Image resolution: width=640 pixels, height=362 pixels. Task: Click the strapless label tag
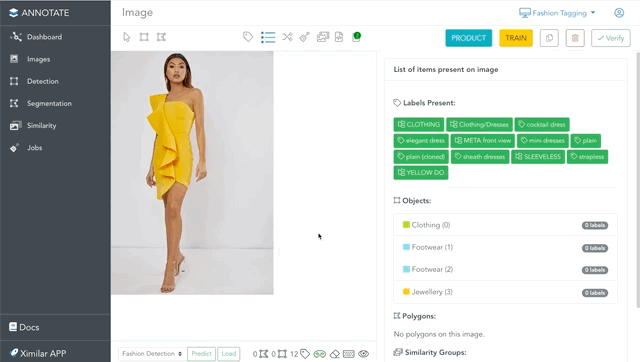coord(587,156)
